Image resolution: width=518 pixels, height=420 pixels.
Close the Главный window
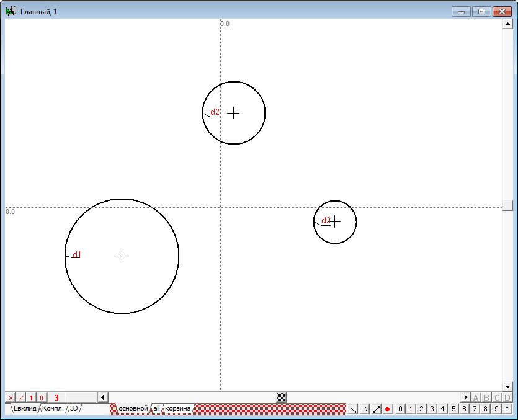pos(502,12)
